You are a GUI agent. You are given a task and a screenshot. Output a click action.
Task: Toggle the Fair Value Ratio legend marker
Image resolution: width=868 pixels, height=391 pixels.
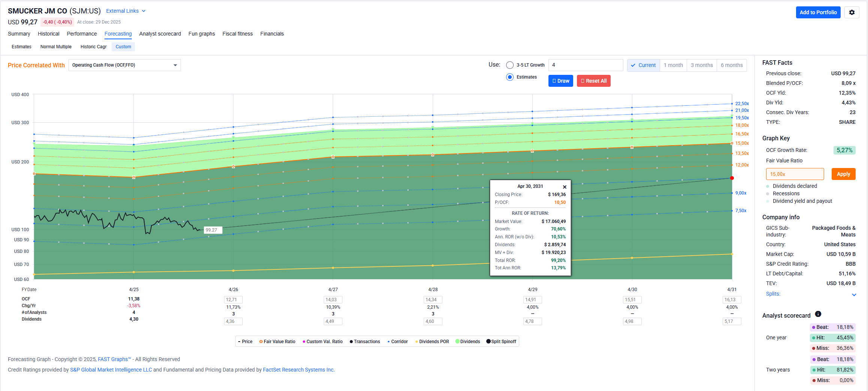click(261, 342)
